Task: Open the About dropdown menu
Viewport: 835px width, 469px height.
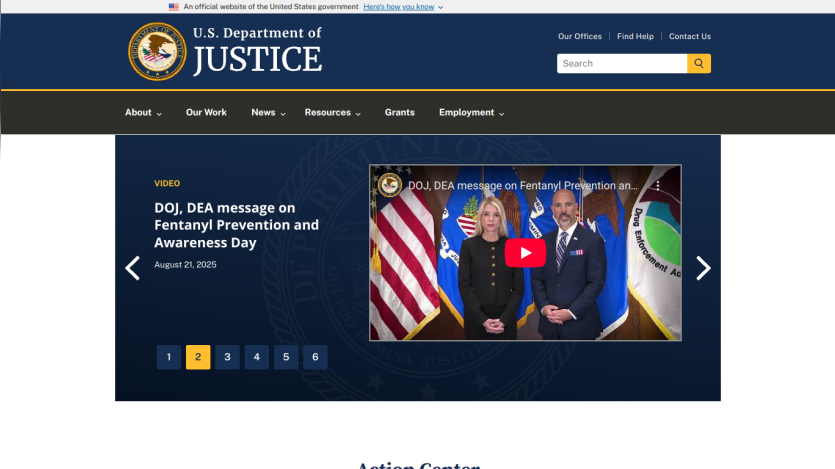Action: [x=143, y=112]
